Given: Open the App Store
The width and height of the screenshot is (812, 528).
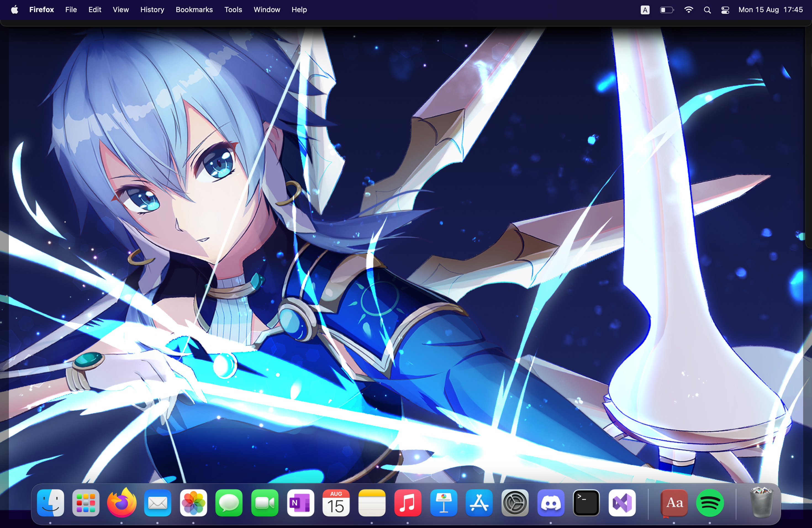Looking at the screenshot, I should click(479, 503).
